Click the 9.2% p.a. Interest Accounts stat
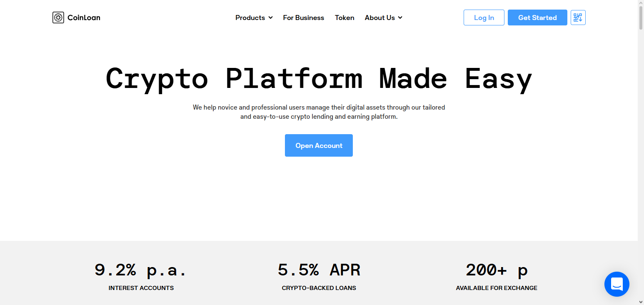 pos(141,276)
